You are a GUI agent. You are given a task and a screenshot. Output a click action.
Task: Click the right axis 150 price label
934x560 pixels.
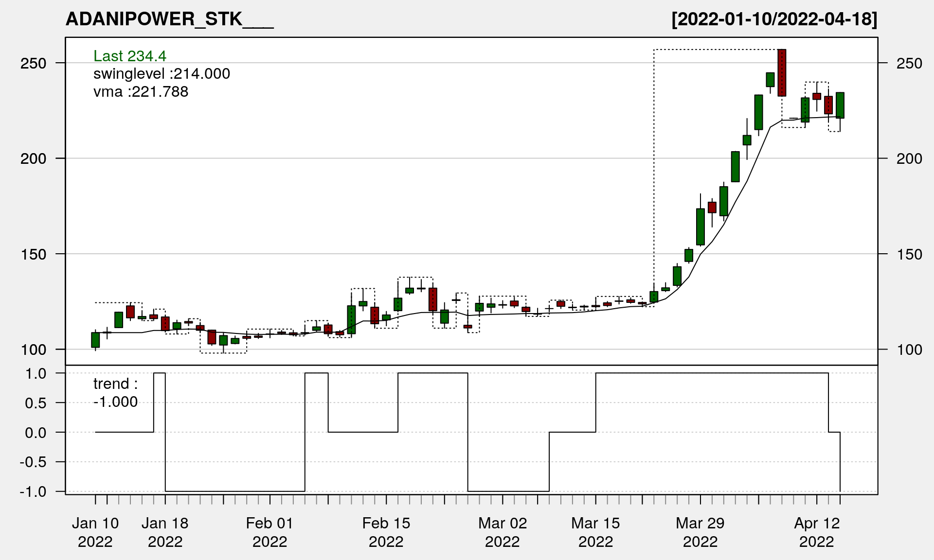[x=909, y=254]
